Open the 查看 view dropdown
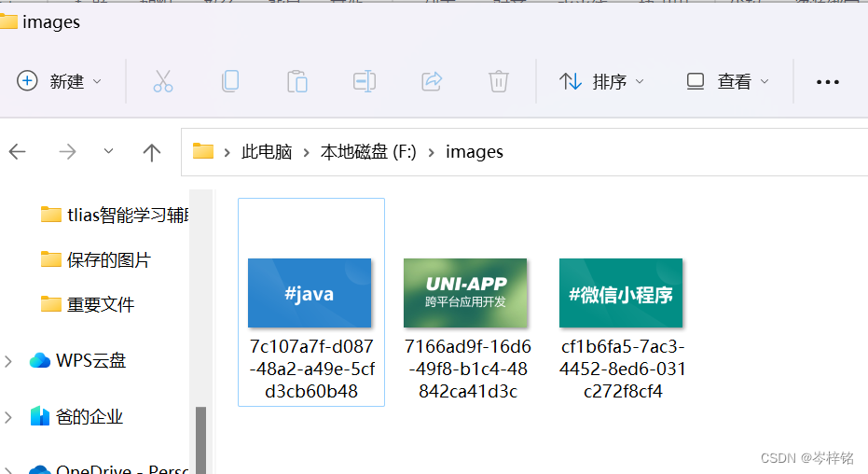The width and height of the screenshot is (868, 474). pyautogui.click(x=727, y=81)
